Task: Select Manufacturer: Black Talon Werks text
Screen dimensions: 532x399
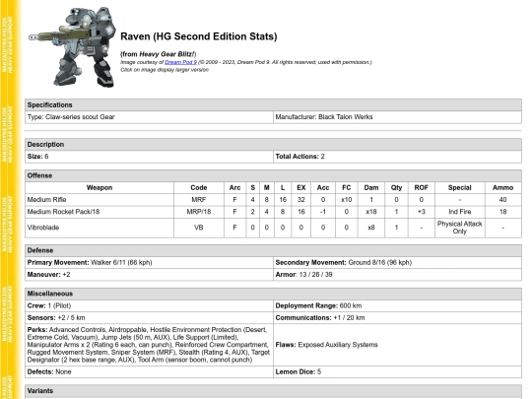Action: point(324,117)
